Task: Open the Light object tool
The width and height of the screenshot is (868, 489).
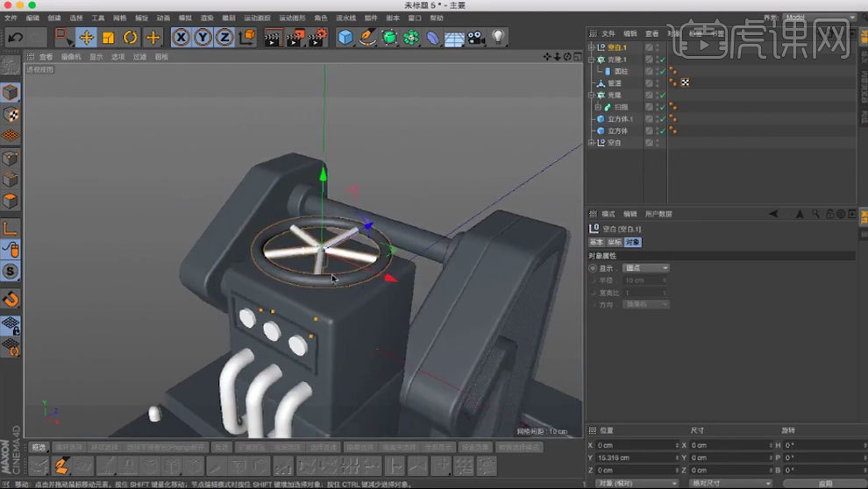Action: tap(498, 37)
